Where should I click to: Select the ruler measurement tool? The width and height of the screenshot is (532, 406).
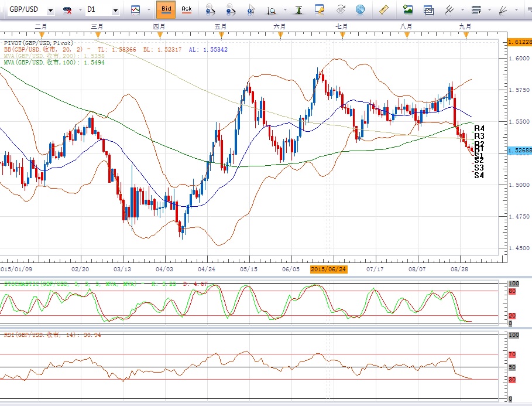pyautogui.click(x=384, y=10)
